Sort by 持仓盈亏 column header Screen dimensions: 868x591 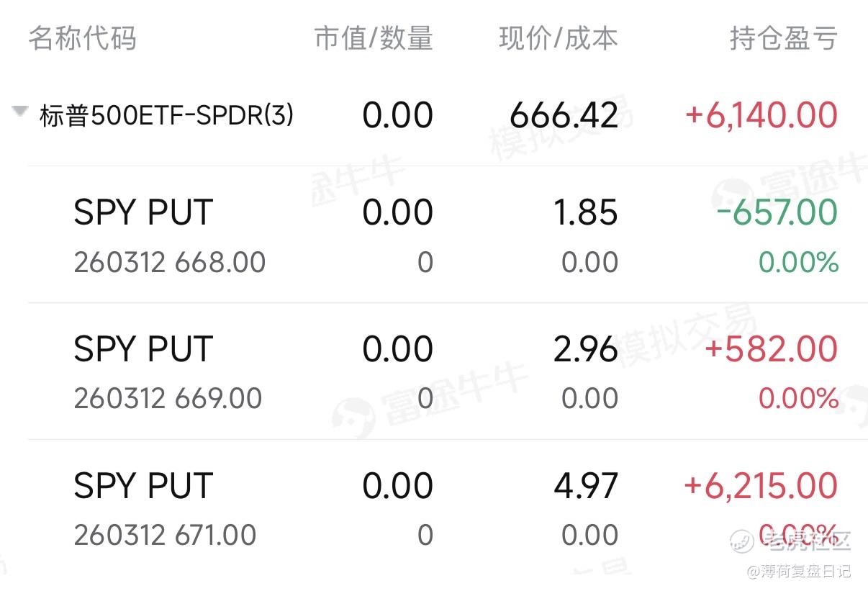pos(784,38)
